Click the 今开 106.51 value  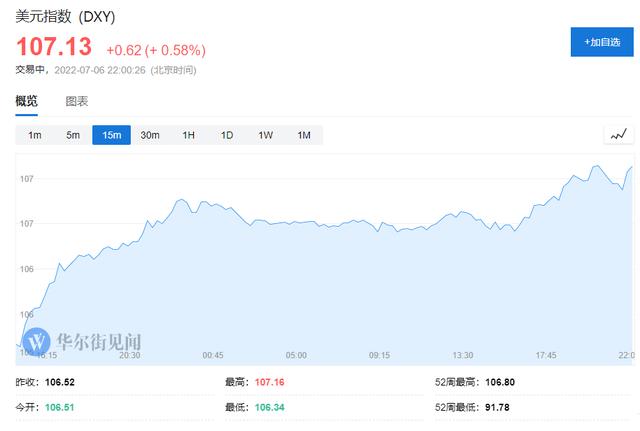(x=60, y=407)
